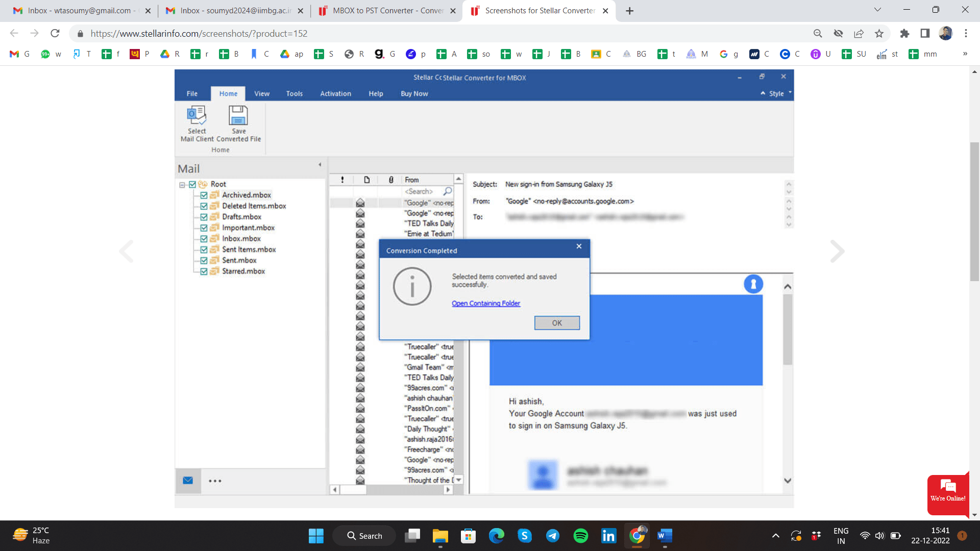
Task: Switch to MBOX to PST Converter tab
Action: (386, 10)
